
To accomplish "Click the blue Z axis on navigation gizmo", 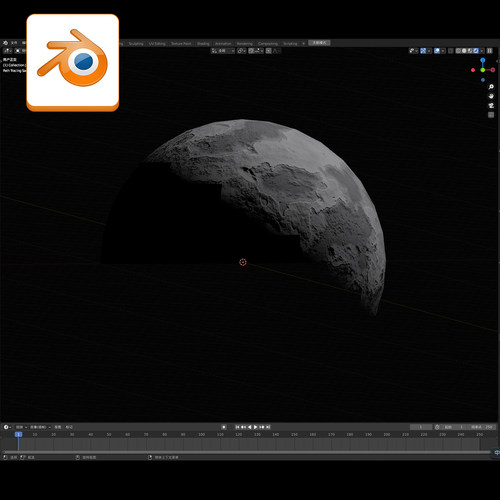I will coord(483,60).
